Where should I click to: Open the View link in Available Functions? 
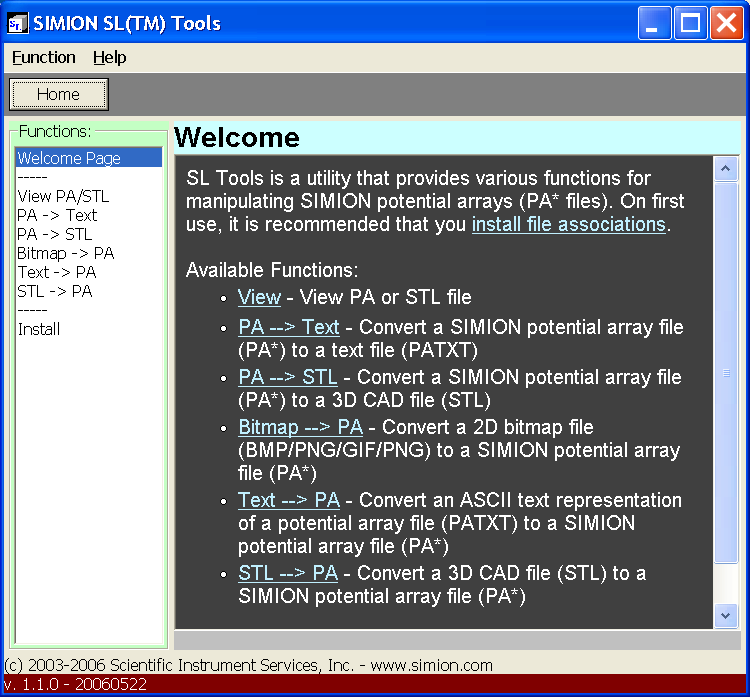coord(259,298)
